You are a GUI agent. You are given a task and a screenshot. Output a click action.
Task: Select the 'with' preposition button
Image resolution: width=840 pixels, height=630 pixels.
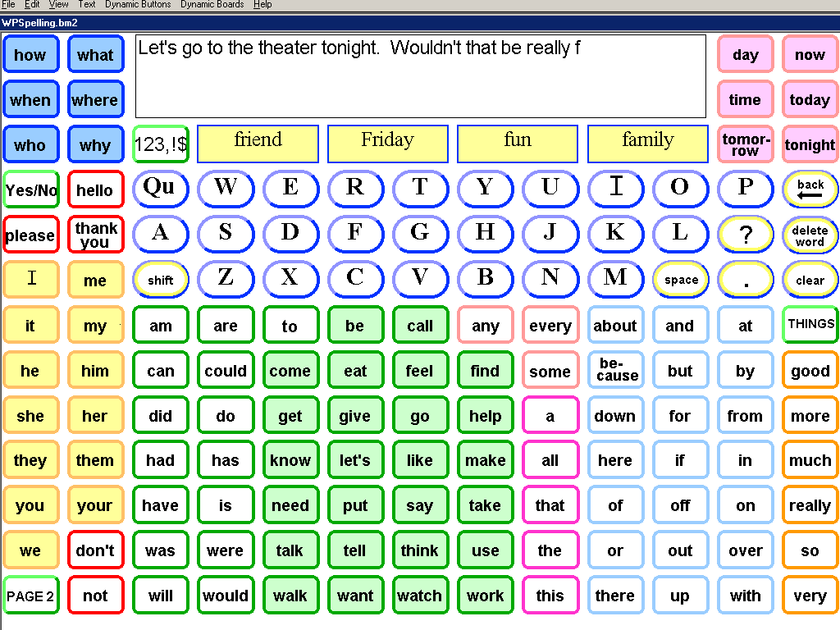pos(745,596)
